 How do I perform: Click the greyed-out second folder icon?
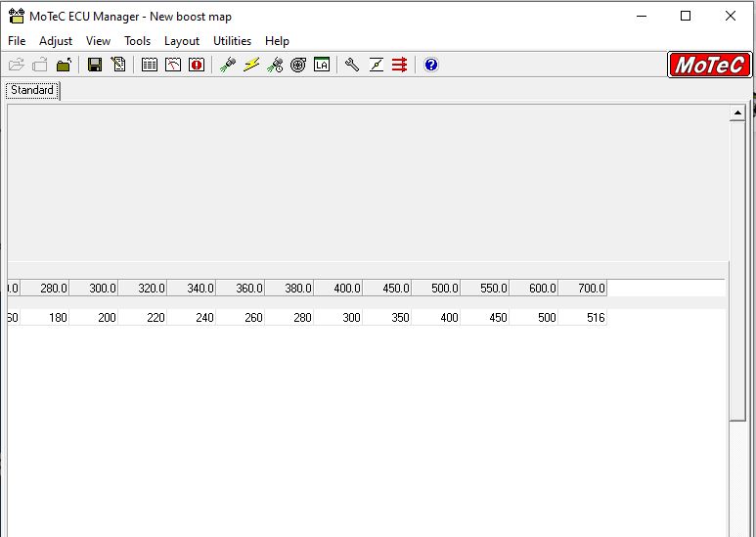40,65
